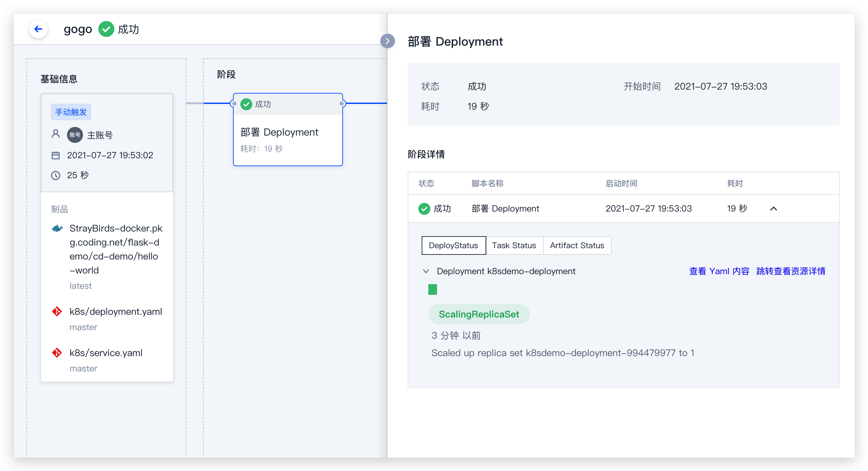Click the Docker whale artifact icon
Viewport: 868px width, 471px height.
[x=57, y=228]
